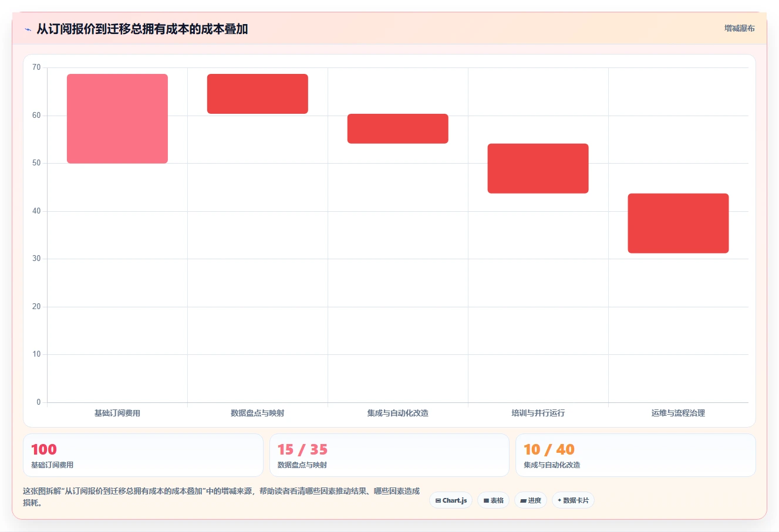The height and width of the screenshot is (532, 779).
Task: Open the 15 / 35 数据盘点与映射 card
Action: (389, 455)
